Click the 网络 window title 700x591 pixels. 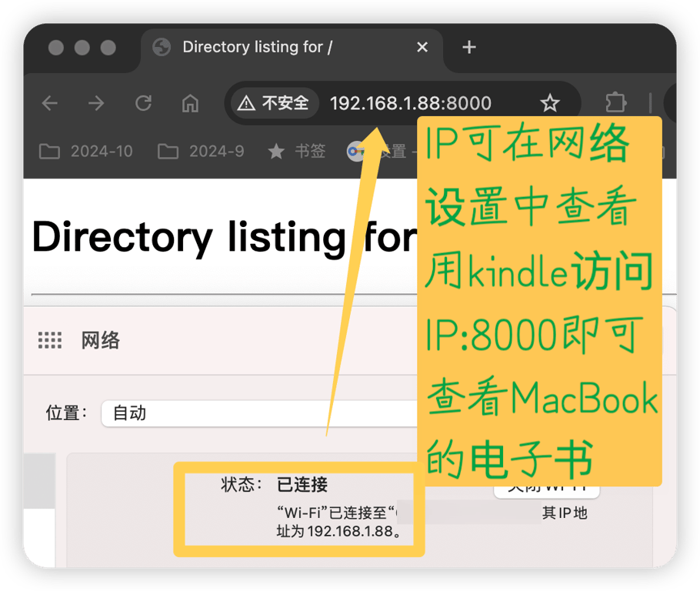pyautogui.click(x=101, y=340)
